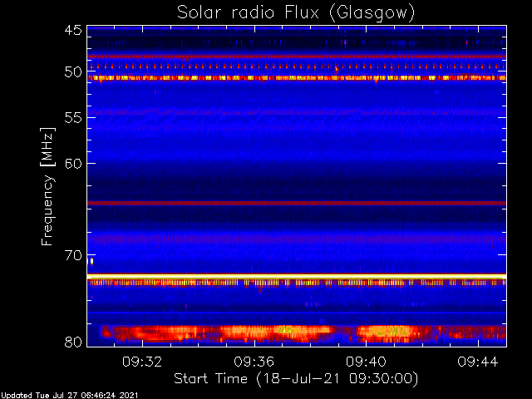Click the dark red interference line near 64 MHz
The height and width of the screenshot is (399, 532).
point(297,203)
